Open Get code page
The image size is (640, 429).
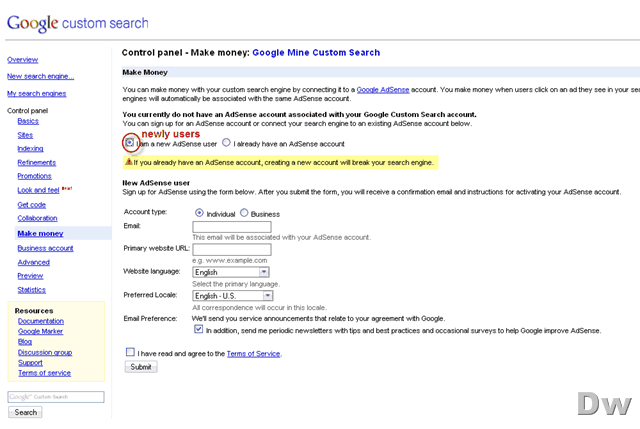click(x=31, y=205)
